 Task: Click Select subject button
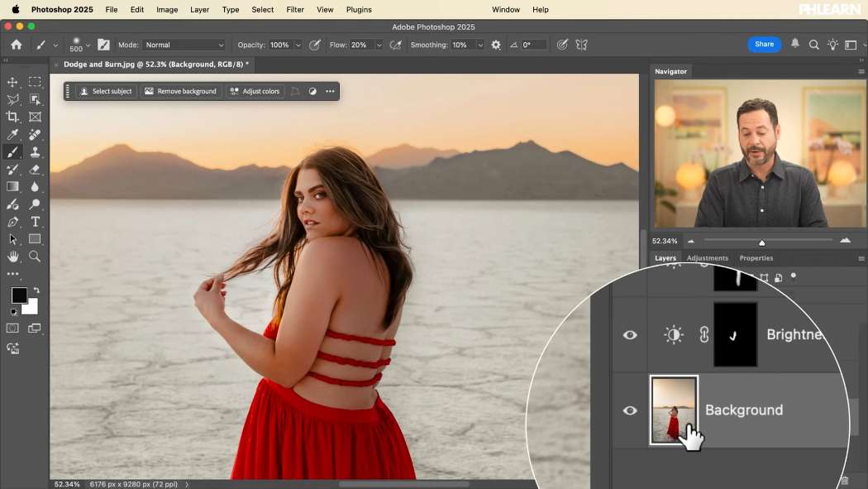pyautogui.click(x=107, y=91)
